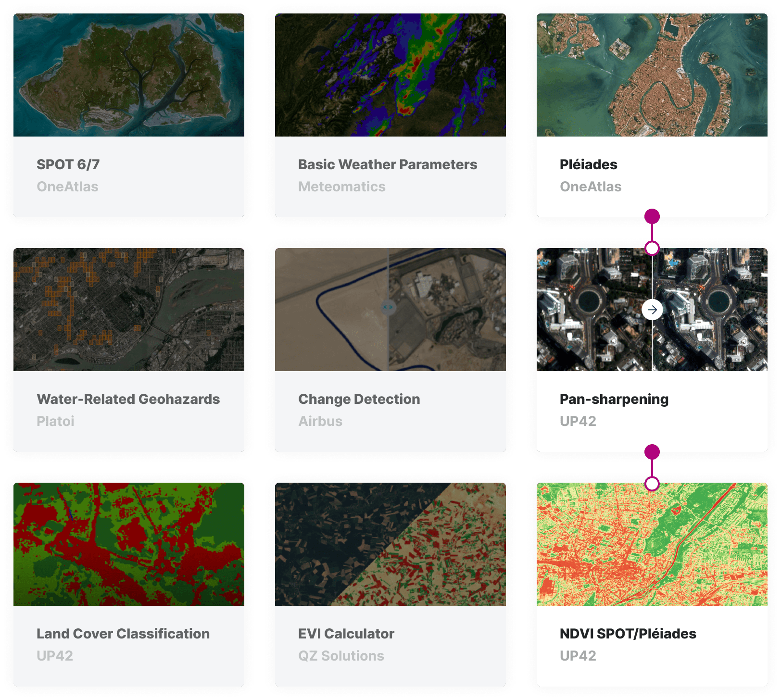Click the solid connector dot below the Pléiades card

(x=652, y=216)
